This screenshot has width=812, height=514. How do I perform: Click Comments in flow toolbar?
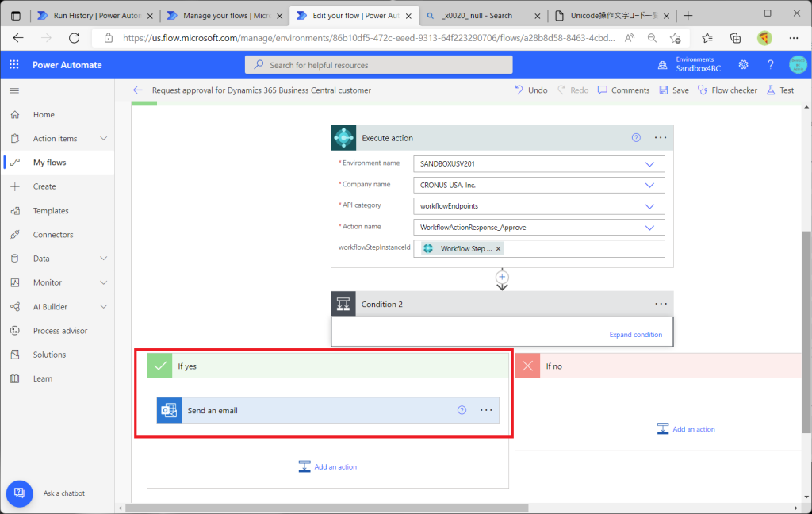[623, 90]
